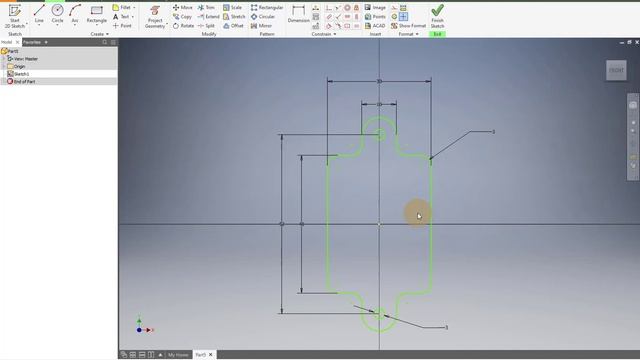Viewport: 640px width, 360px height.
Task: Select the Split tool
Action: [x=206, y=26]
